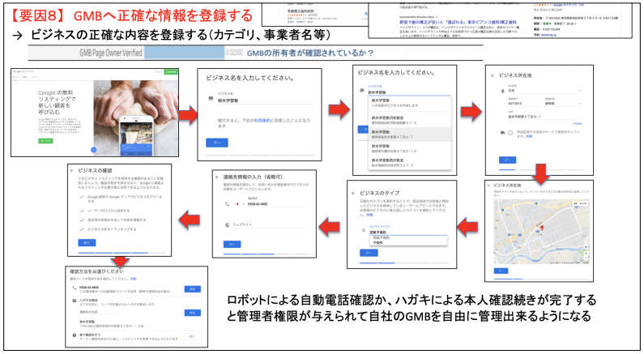The width and height of the screenshot is (644, 354).
Task: Click blue circular scroll-down button on Google landing page
Action: (93, 150)
